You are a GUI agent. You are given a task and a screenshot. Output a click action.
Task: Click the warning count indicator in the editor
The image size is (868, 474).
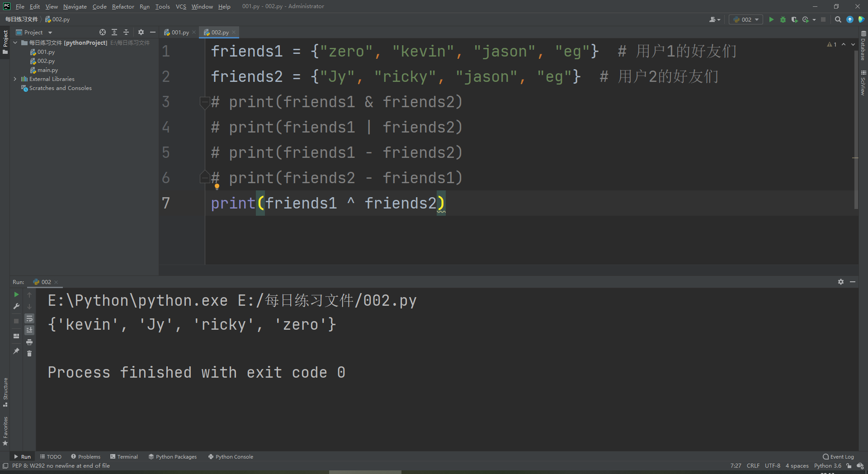tap(832, 44)
